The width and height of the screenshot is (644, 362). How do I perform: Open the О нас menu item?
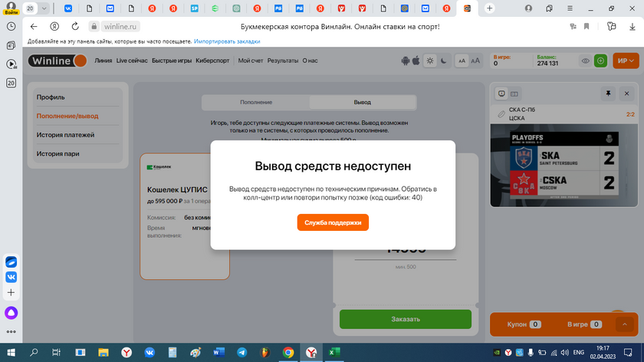pos(310,61)
